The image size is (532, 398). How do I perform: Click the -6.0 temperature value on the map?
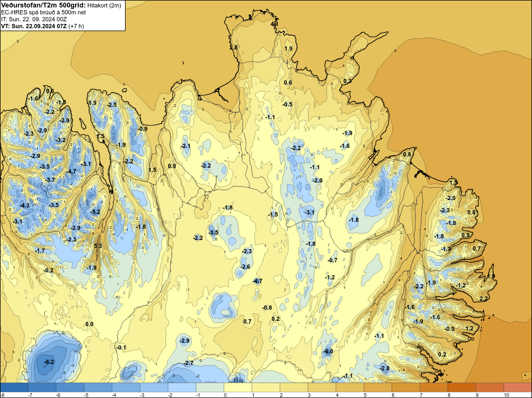pyautogui.click(x=328, y=352)
